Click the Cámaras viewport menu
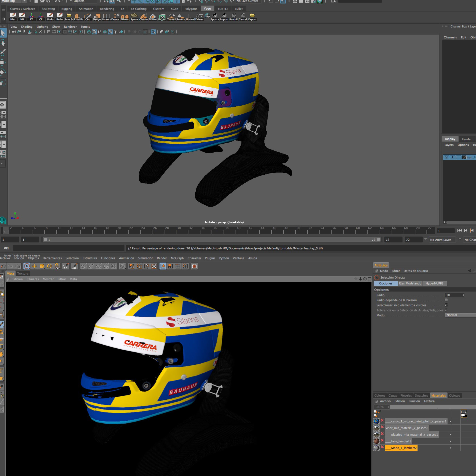Image resolution: width=476 pixels, height=476 pixels. [33, 279]
